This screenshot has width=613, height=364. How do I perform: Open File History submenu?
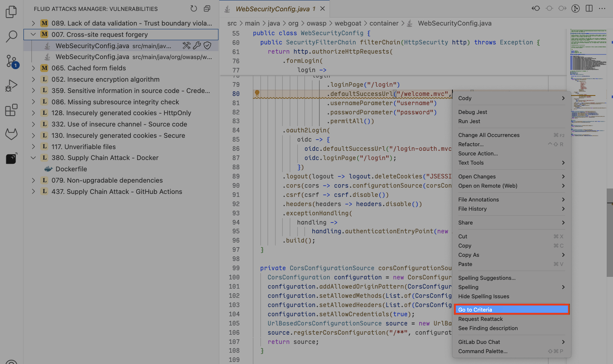click(512, 209)
